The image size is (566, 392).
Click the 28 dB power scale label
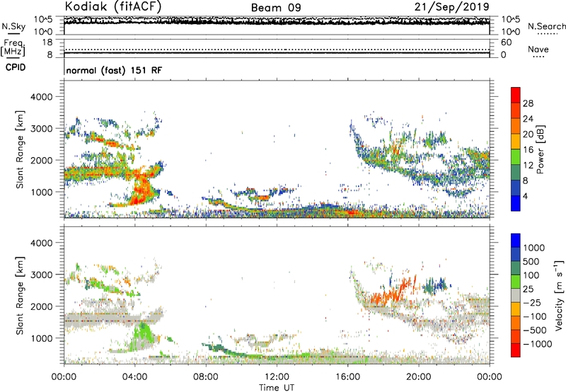pyautogui.click(x=528, y=103)
